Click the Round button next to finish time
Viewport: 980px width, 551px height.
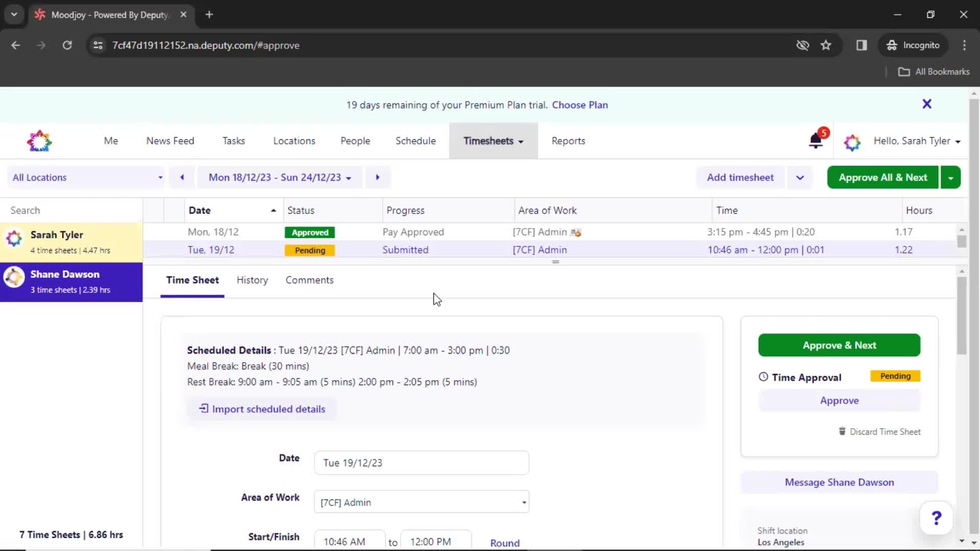(505, 542)
